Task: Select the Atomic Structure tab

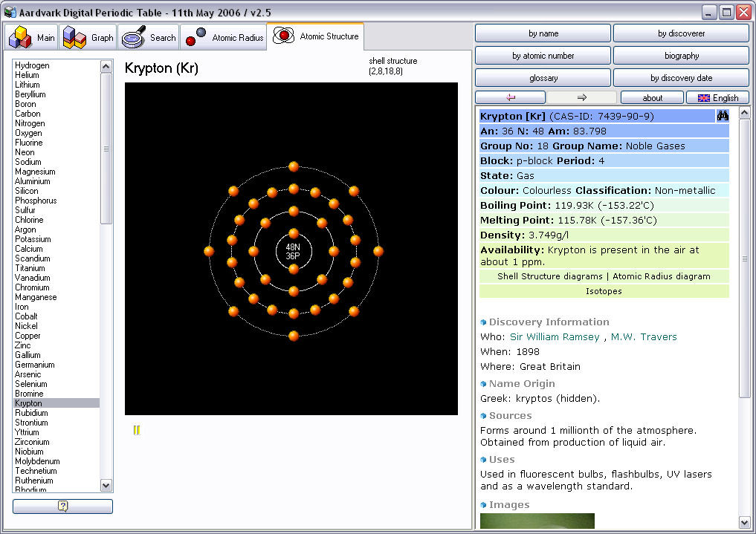Action: 315,36
